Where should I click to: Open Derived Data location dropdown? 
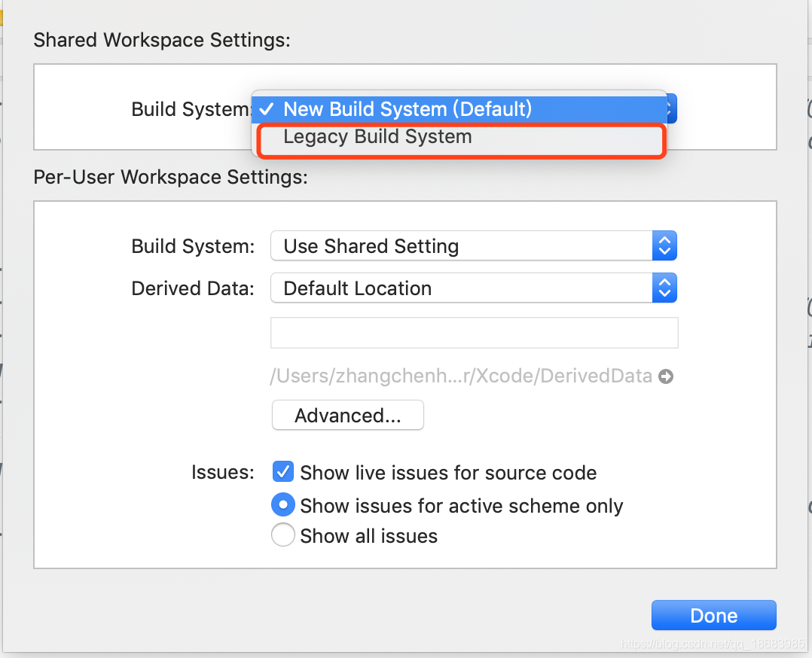pyautogui.click(x=473, y=288)
